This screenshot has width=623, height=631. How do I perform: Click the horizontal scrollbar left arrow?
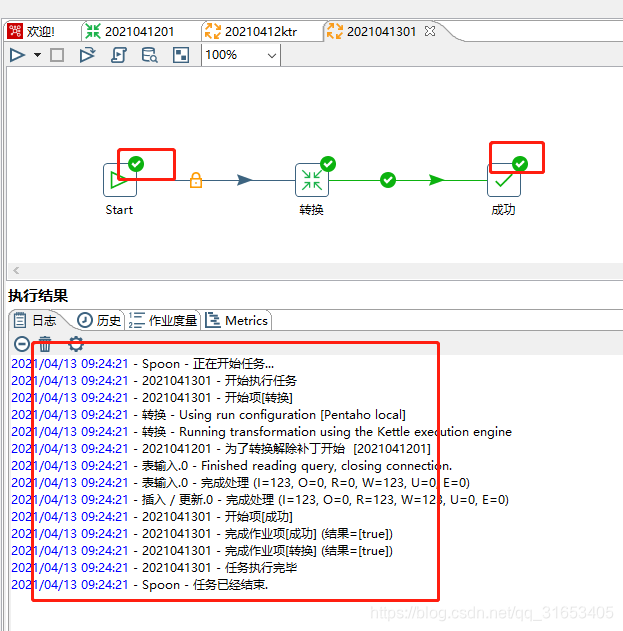(x=16, y=270)
